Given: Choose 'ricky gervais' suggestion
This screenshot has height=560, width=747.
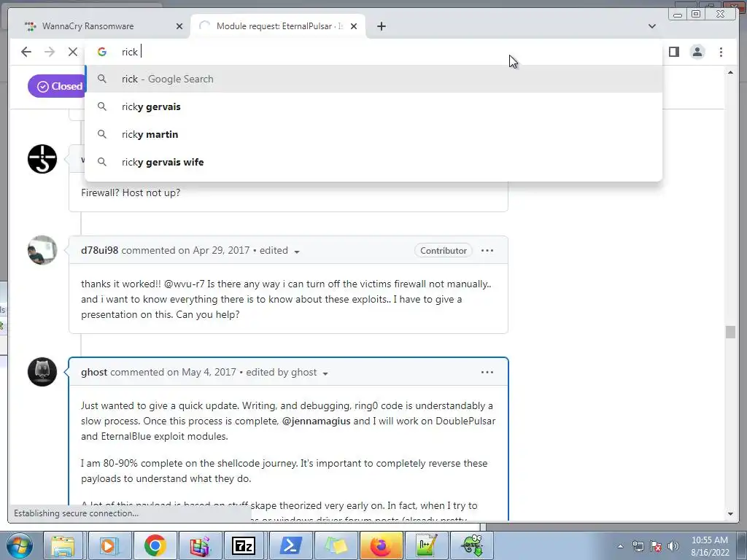Looking at the screenshot, I should [373, 106].
